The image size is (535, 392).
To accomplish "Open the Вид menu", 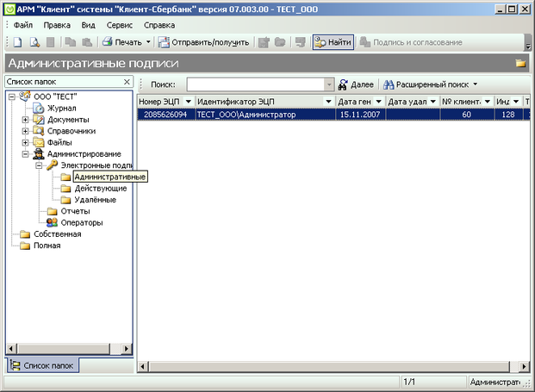I will pyautogui.click(x=89, y=25).
